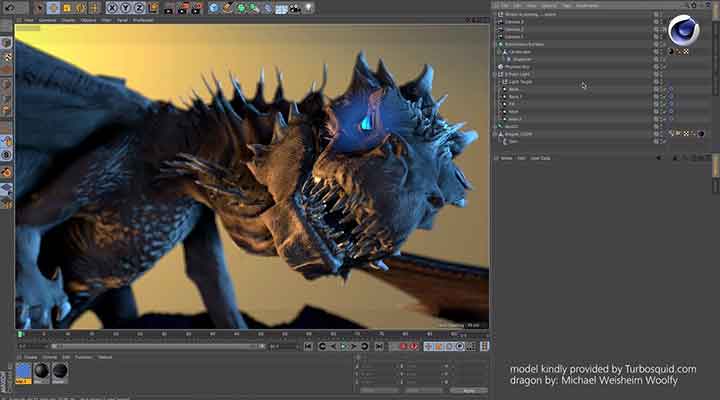Open Material Manager Texture menu

pos(105,357)
